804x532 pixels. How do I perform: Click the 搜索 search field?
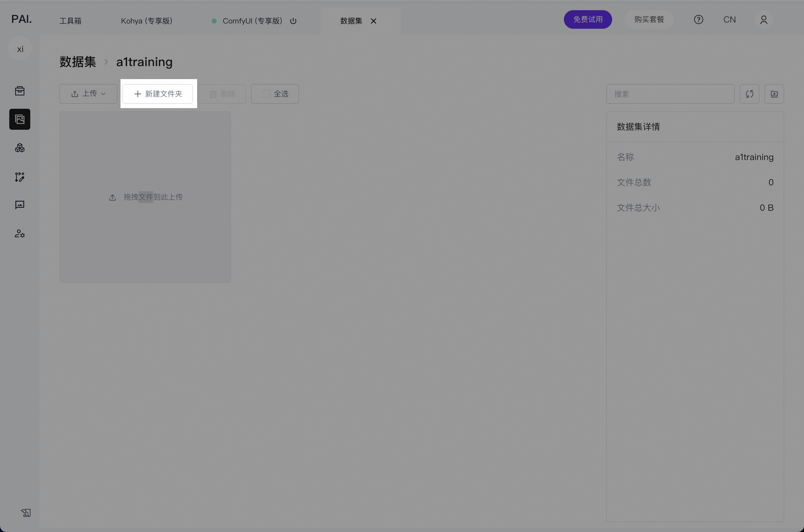click(x=670, y=94)
